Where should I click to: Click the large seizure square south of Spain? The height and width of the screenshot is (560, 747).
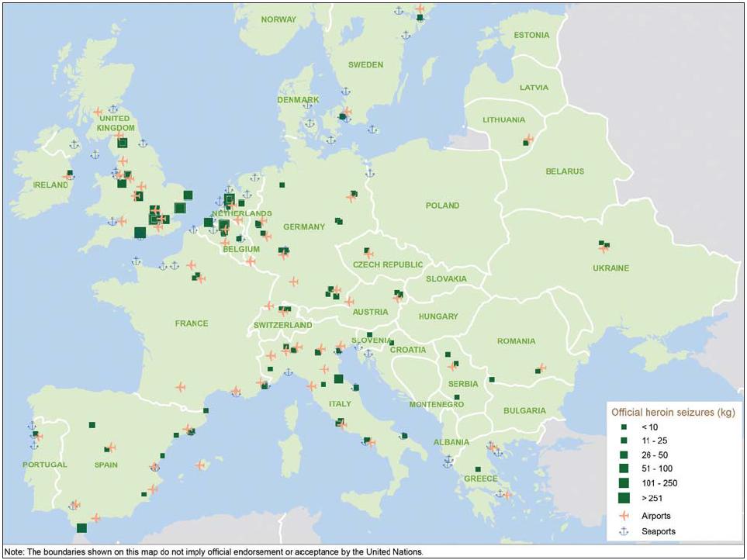(81, 528)
